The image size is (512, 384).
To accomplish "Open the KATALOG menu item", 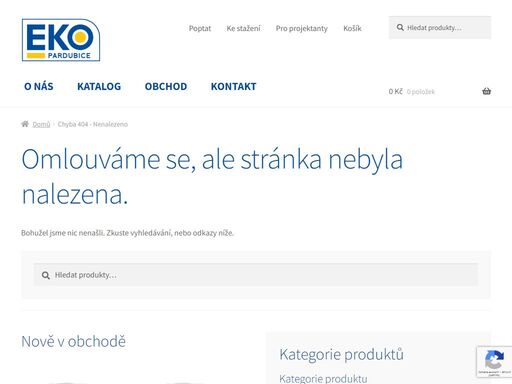I will pyautogui.click(x=99, y=86).
